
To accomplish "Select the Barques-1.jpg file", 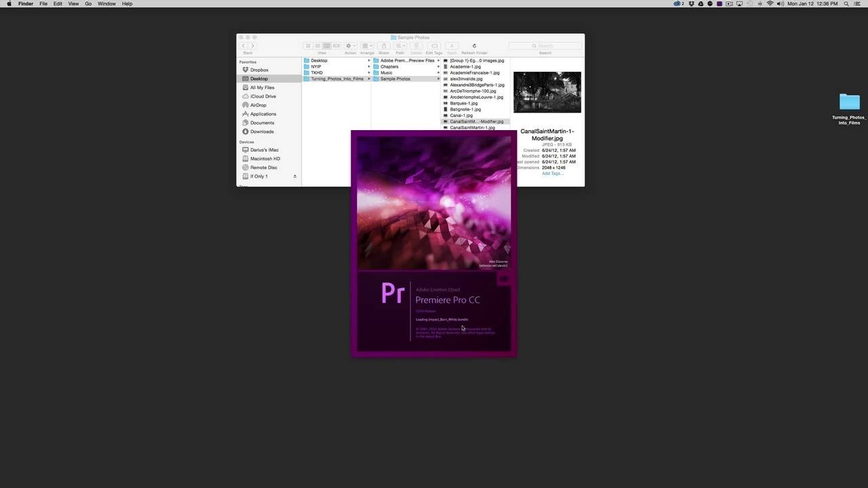I will coord(476,103).
